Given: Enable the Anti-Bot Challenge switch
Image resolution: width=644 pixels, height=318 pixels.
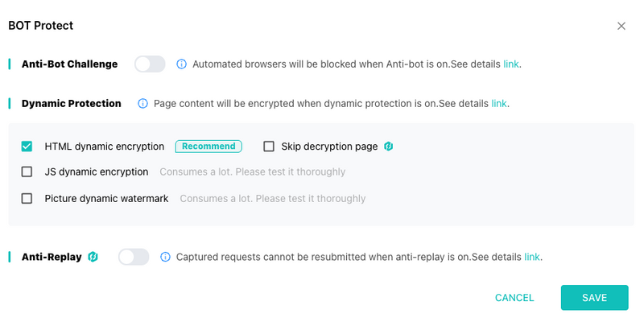Looking at the screenshot, I should (150, 64).
